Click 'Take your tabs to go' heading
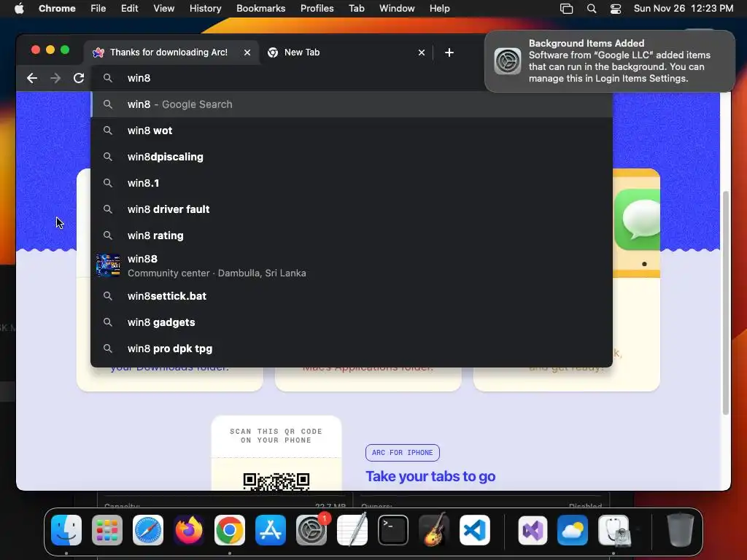 point(430,476)
